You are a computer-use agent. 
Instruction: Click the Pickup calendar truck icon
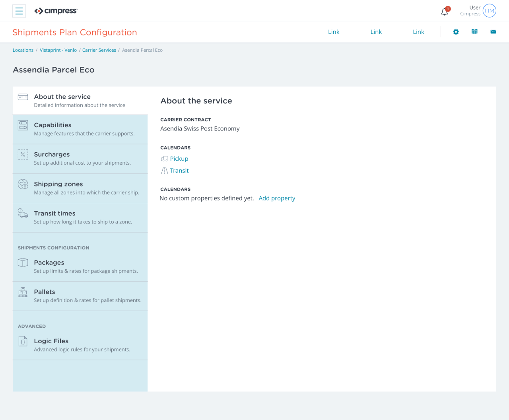pos(164,159)
